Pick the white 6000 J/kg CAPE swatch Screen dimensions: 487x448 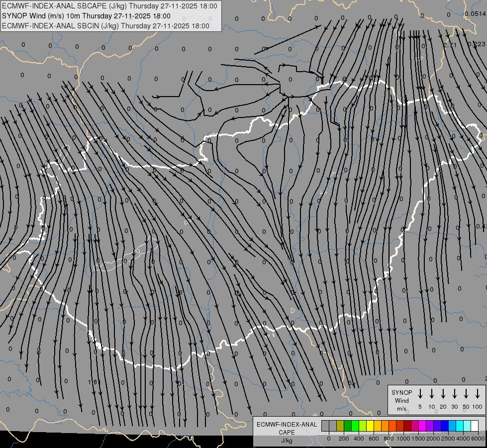tap(475, 426)
